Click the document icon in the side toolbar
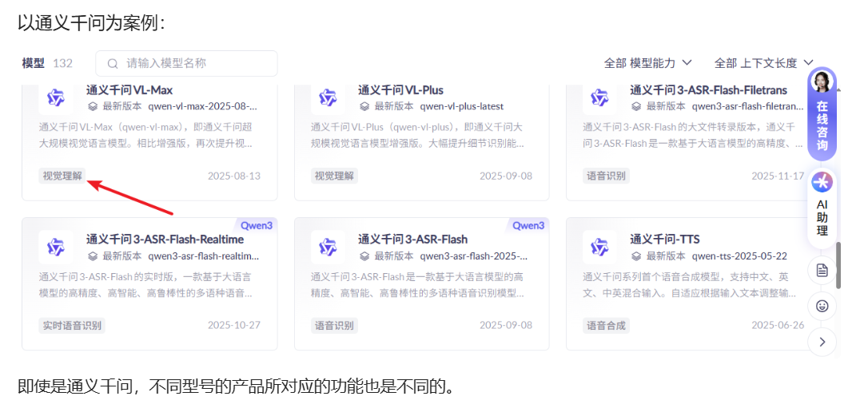868x416 pixels. [x=822, y=271]
